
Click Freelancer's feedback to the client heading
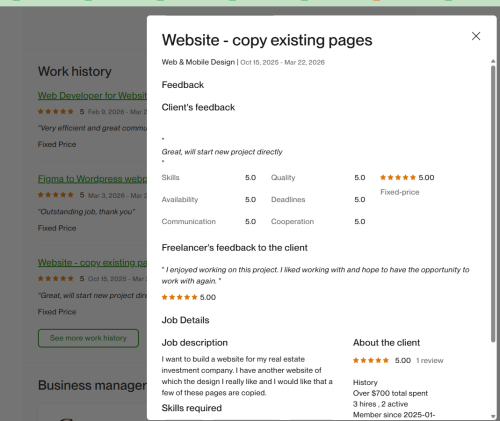pyautogui.click(x=235, y=248)
